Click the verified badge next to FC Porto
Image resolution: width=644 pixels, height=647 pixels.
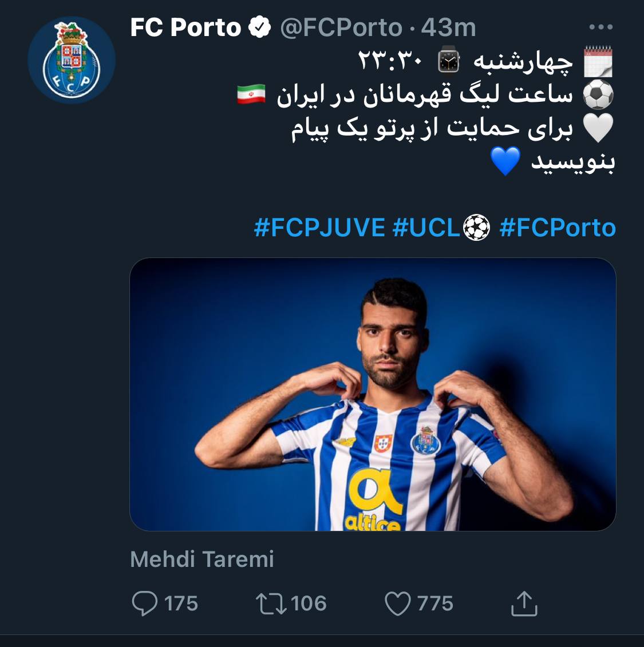point(259,27)
